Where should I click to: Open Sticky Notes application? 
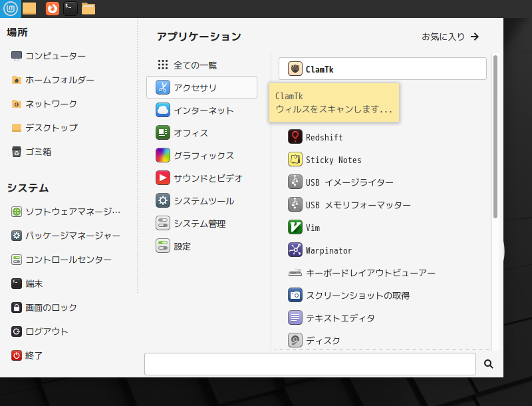click(382, 160)
